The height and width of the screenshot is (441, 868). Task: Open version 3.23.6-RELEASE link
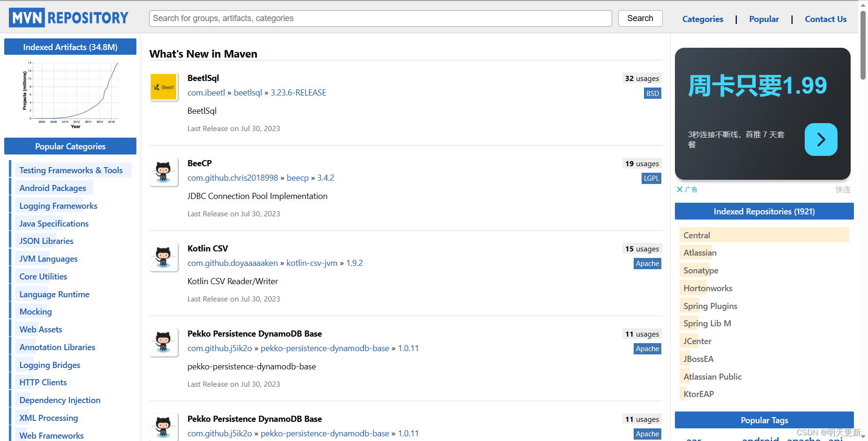[x=298, y=93]
